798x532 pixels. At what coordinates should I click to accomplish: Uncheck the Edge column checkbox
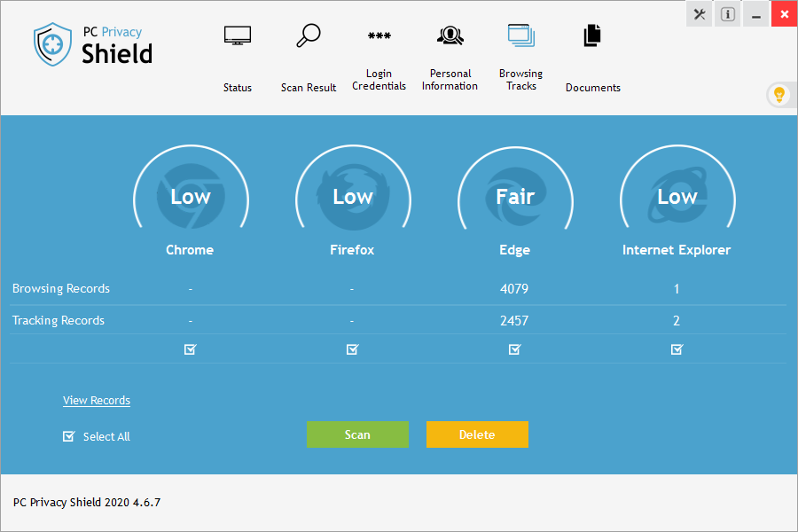coord(514,349)
